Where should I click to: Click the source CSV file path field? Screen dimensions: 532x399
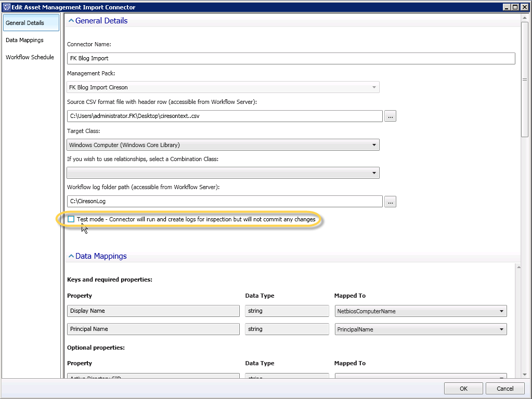[x=225, y=116]
